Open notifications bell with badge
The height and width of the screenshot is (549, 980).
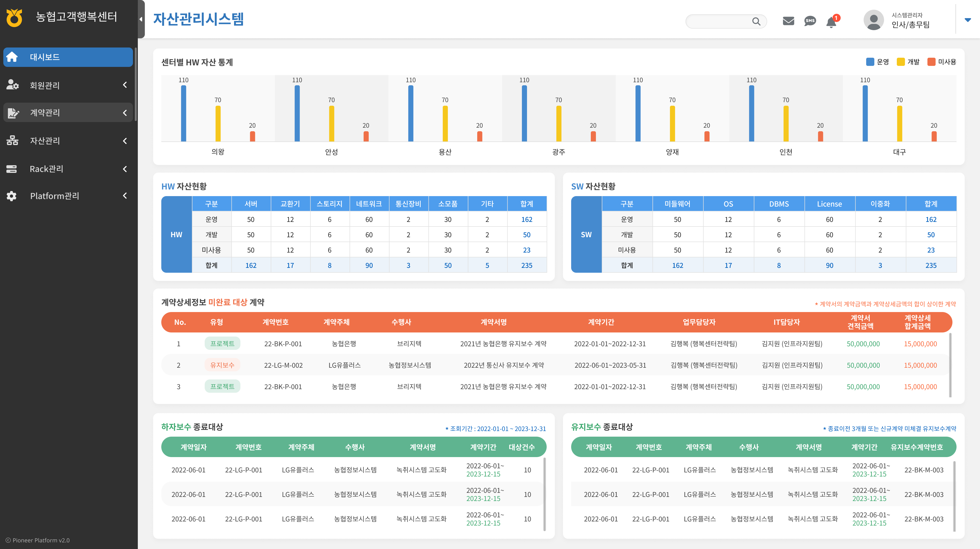[832, 21]
